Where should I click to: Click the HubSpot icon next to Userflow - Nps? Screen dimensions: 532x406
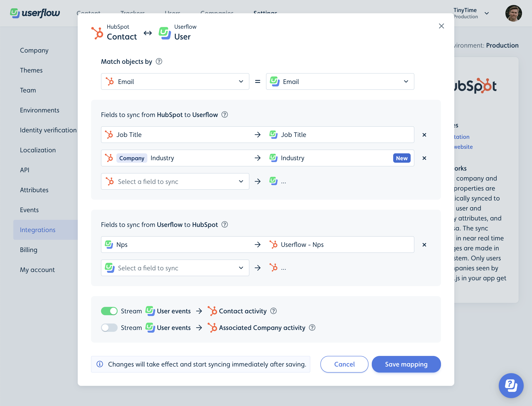coord(273,245)
